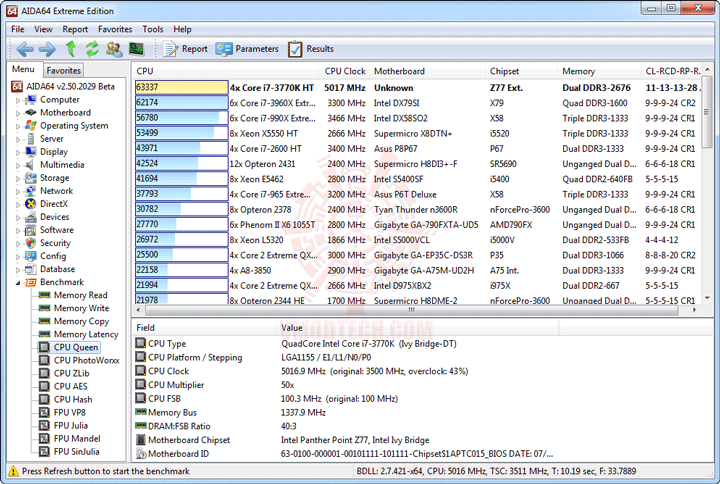Click the green Up arrow icon
This screenshot has width=720, height=484.
click(x=71, y=48)
